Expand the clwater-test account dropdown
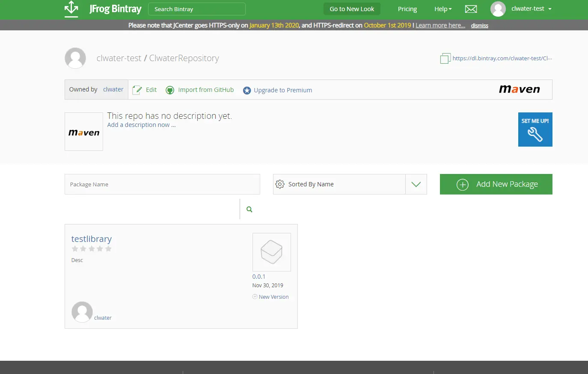 [532, 9]
